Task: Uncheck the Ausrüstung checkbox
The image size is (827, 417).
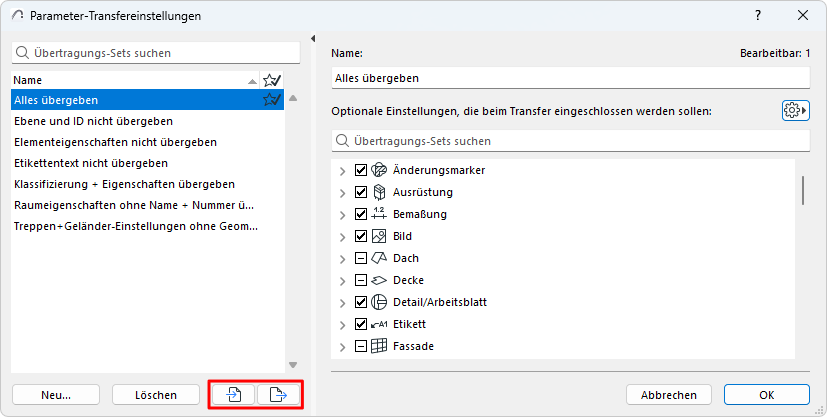Action: 361,192
